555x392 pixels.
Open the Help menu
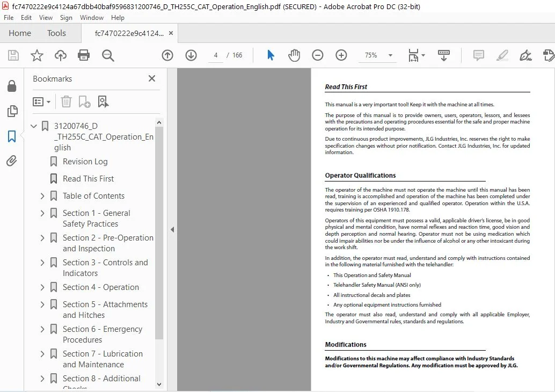click(118, 17)
